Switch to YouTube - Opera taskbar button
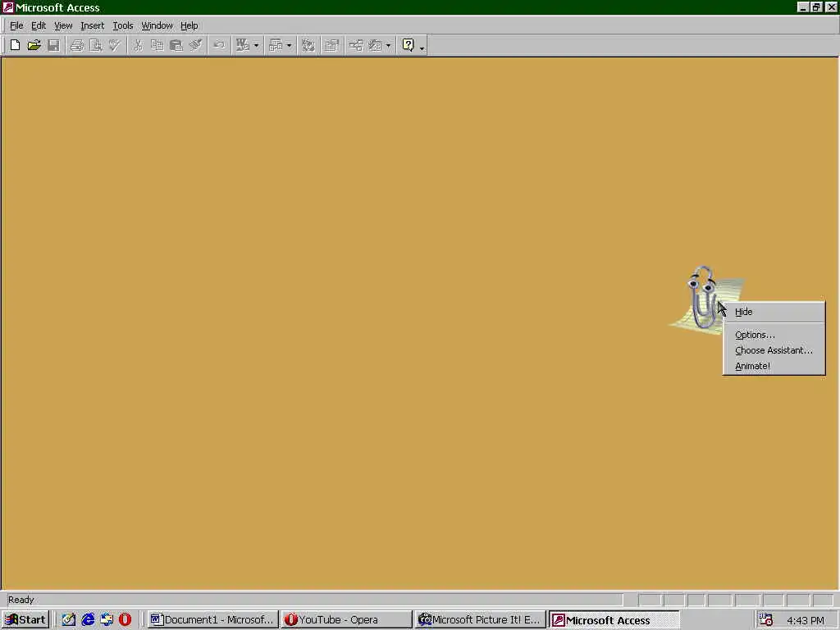The height and width of the screenshot is (630, 840). [346, 620]
